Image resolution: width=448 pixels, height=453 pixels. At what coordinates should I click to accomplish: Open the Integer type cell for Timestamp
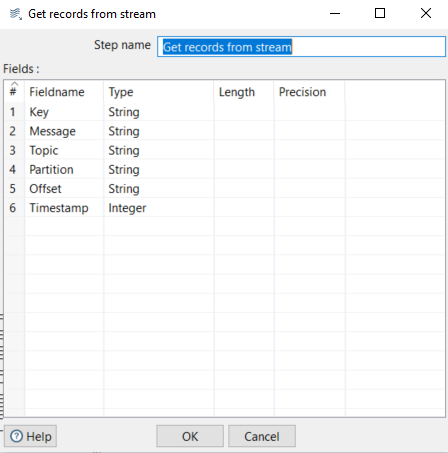tap(159, 208)
